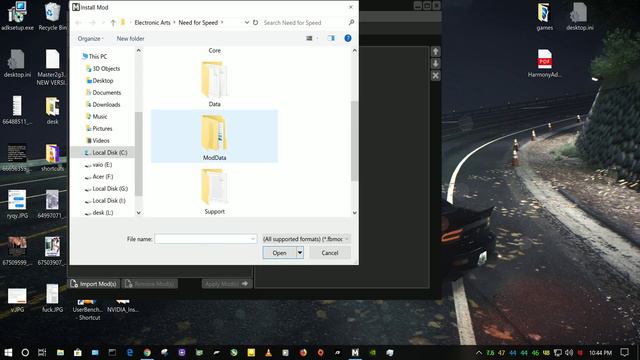Open the games folder on desktop

coord(544,16)
